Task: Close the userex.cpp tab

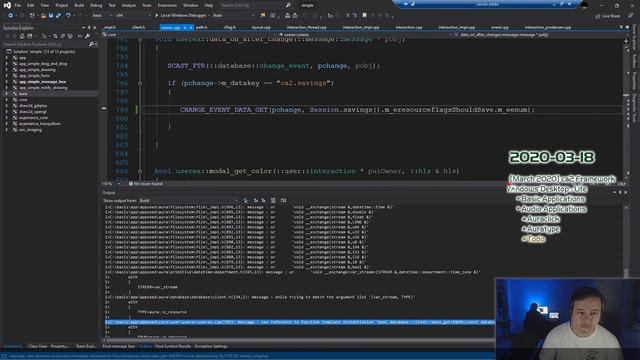Action: coord(191,28)
